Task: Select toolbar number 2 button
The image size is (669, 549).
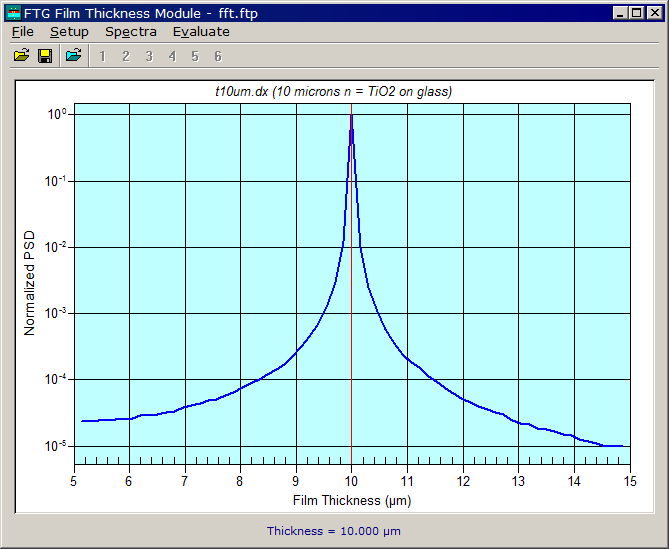Action: (x=126, y=56)
